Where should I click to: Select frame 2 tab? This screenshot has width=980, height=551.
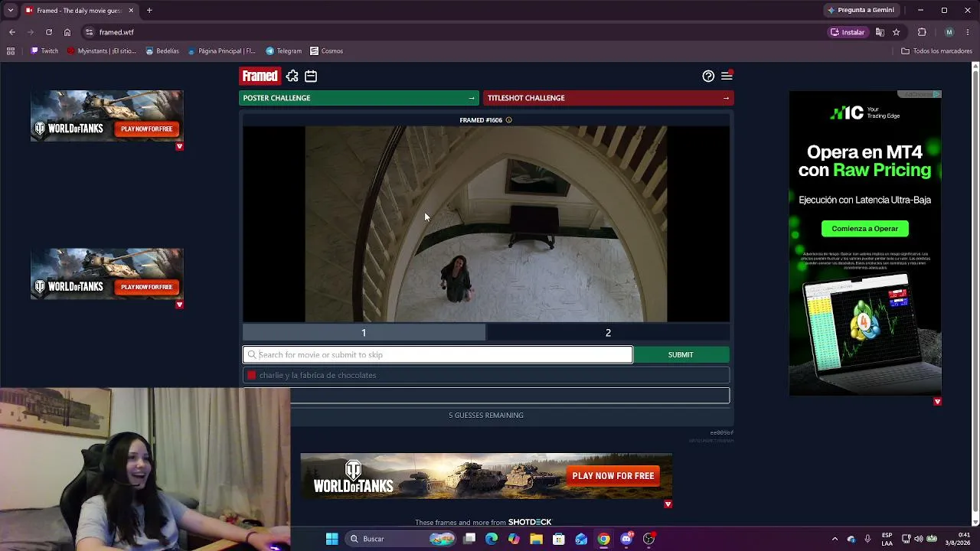click(608, 332)
